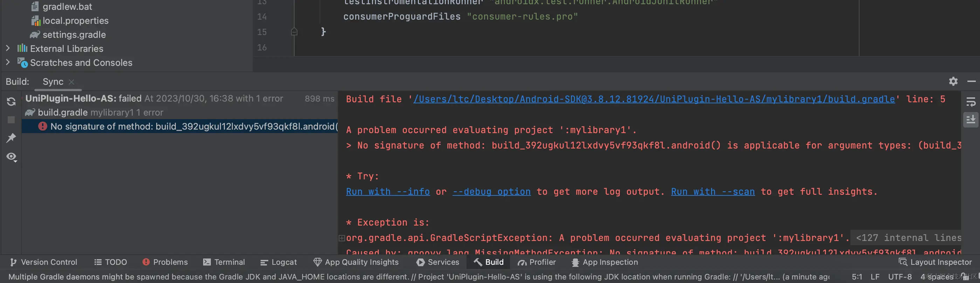Click the Run with --scan link
The image size is (980, 283).
click(712, 192)
